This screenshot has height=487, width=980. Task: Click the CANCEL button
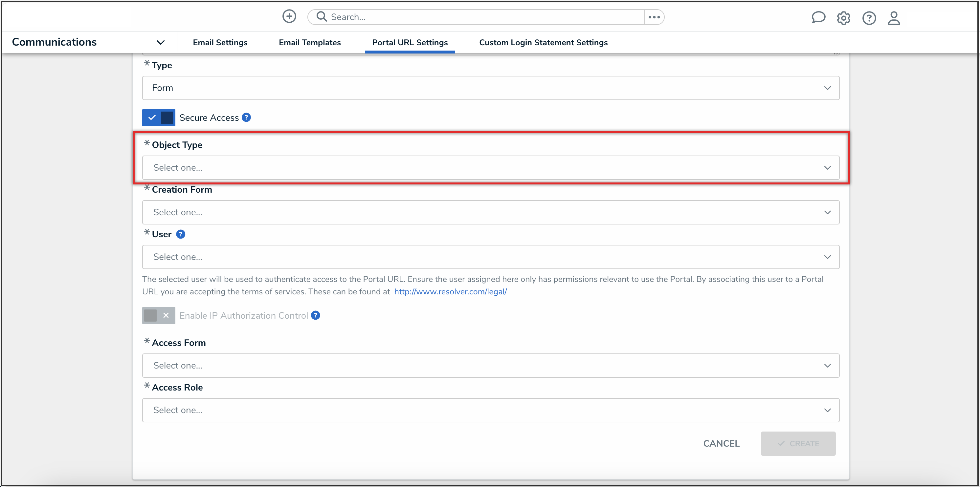point(721,444)
